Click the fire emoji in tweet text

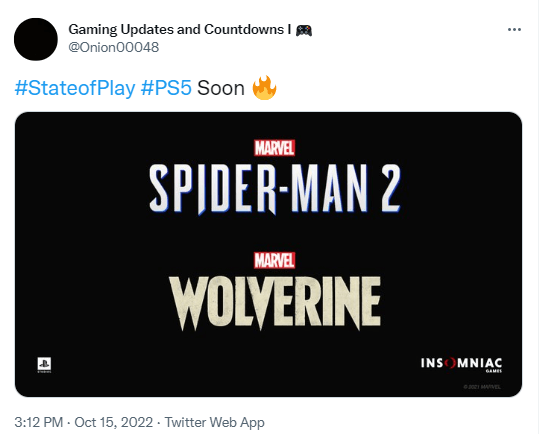264,88
